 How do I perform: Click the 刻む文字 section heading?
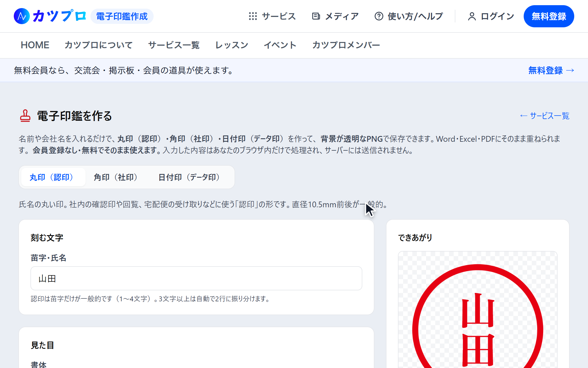(47, 238)
